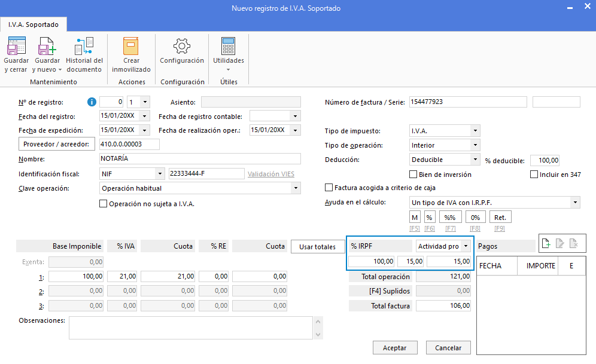Click the Proveedor account code field

(129, 144)
